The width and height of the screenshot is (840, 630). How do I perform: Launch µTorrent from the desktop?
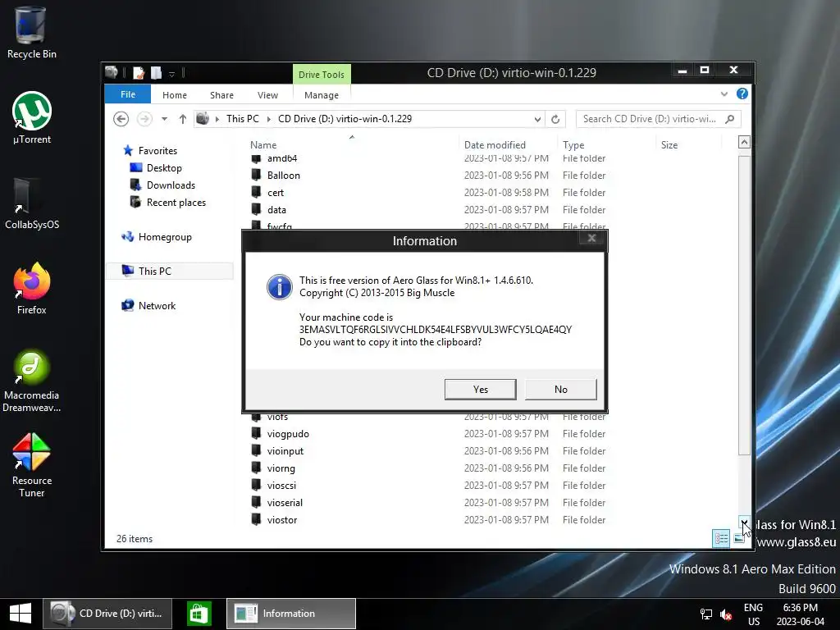[32, 118]
